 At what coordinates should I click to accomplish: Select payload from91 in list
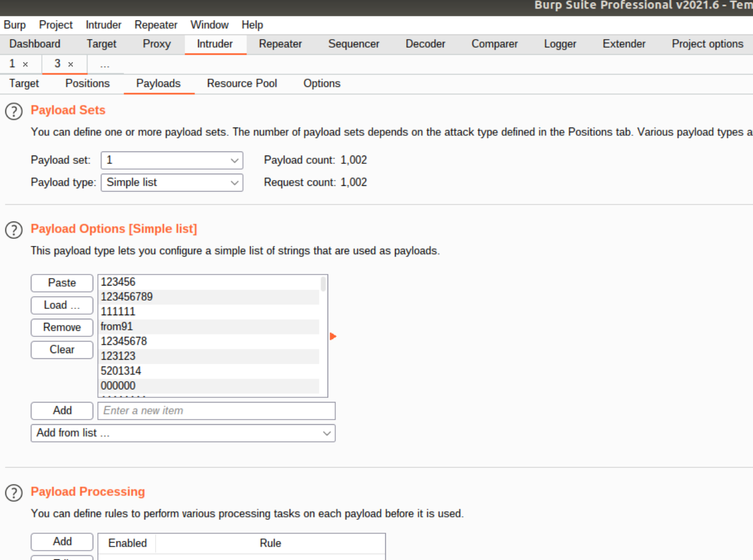point(209,327)
